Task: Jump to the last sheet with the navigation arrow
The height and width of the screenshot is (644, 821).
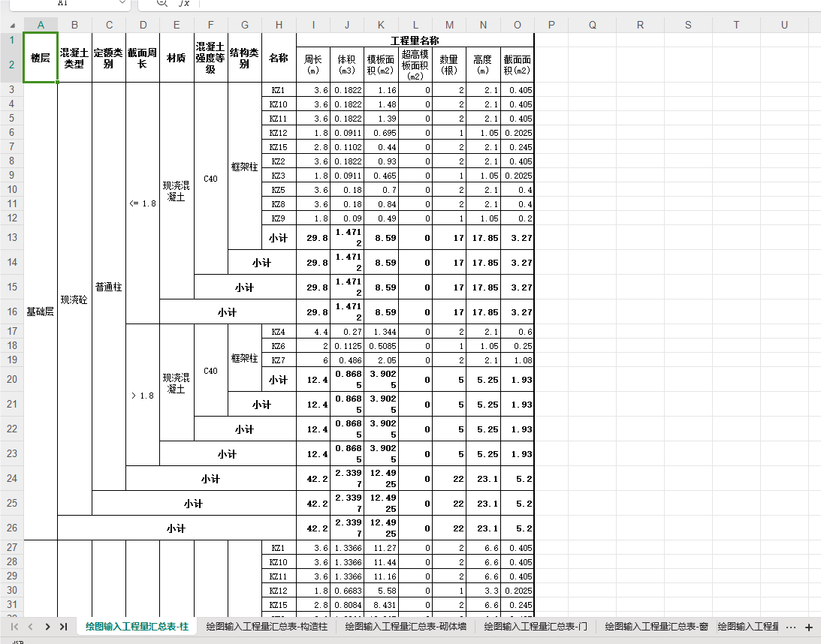Action: [x=63, y=627]
